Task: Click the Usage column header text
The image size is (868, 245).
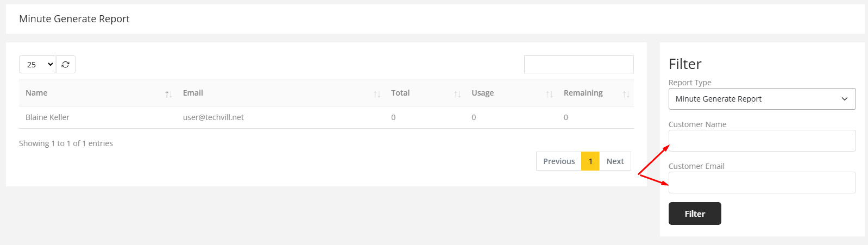Action: pos(482,93)
